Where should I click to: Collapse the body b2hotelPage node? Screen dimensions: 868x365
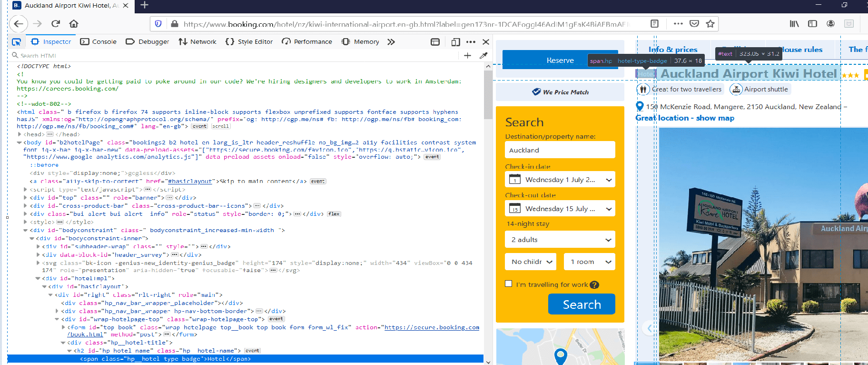[x=20, y=142]
